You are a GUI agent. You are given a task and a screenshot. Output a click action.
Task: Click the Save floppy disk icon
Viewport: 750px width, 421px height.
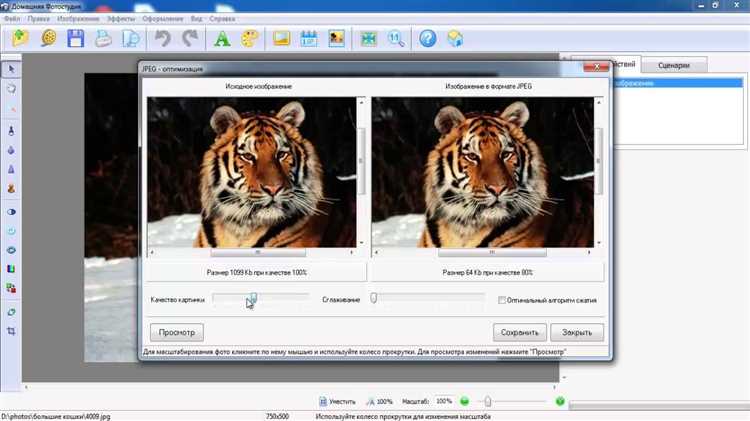(75, 39)
